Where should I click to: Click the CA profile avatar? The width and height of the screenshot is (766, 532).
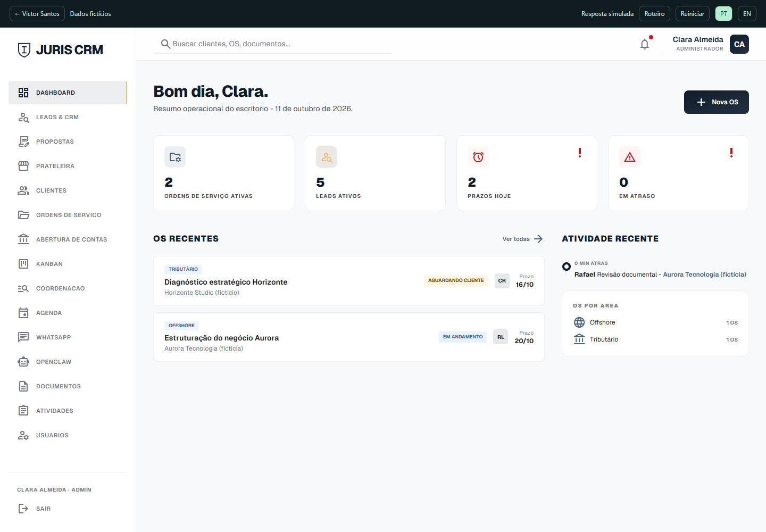(739, 44)
